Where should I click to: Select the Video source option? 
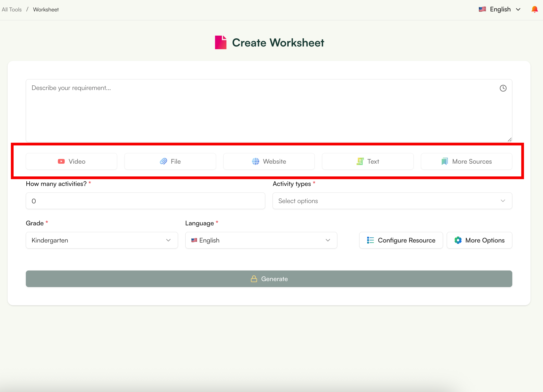pyautogui.click(x=71, y=161)
